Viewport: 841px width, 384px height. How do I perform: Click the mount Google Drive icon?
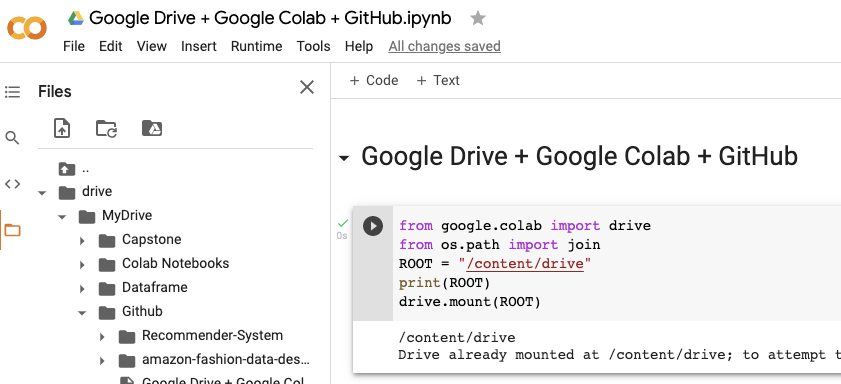[x=152, y=128]
